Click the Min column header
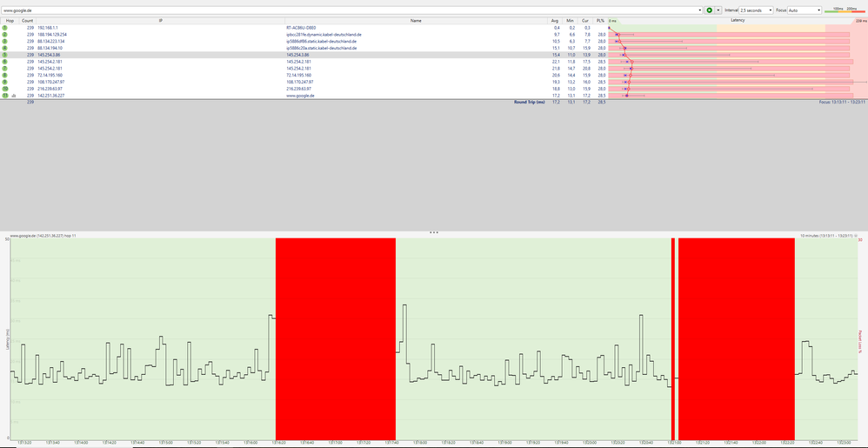This screenshot has height=448, width=868. (x=570, y=21)
